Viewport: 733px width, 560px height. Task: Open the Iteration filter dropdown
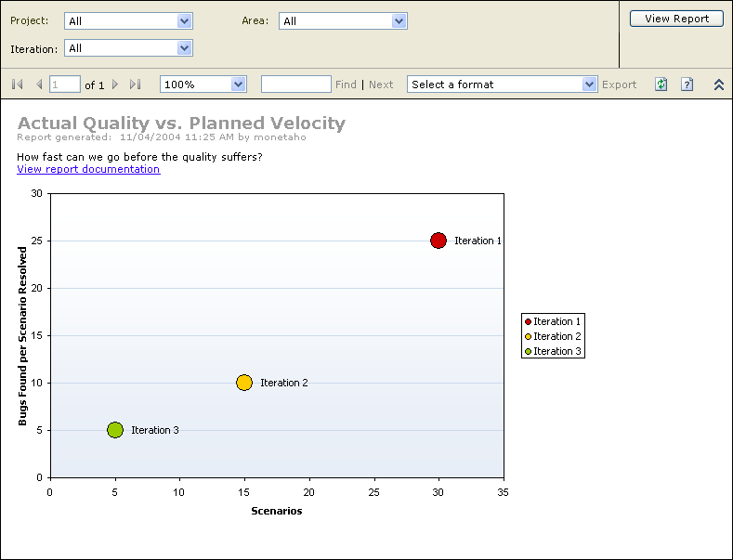pyautogui.click(x=184, y=48)
